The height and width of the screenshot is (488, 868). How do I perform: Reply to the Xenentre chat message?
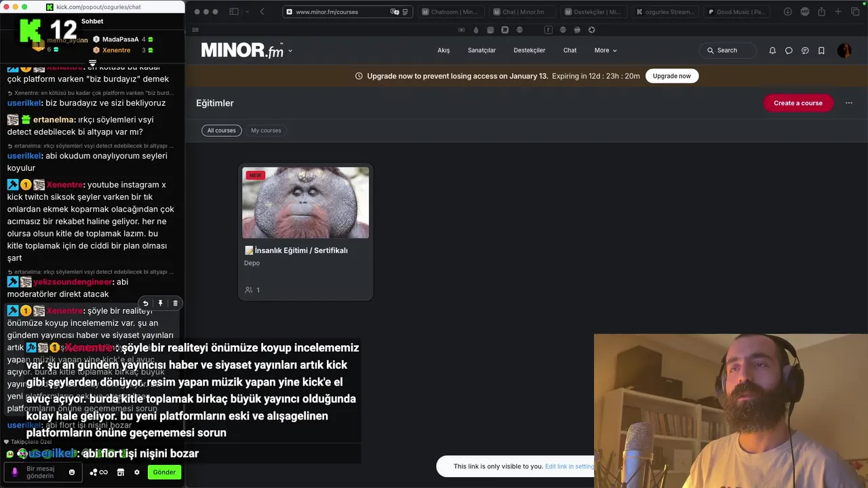[x=145, y=304]
